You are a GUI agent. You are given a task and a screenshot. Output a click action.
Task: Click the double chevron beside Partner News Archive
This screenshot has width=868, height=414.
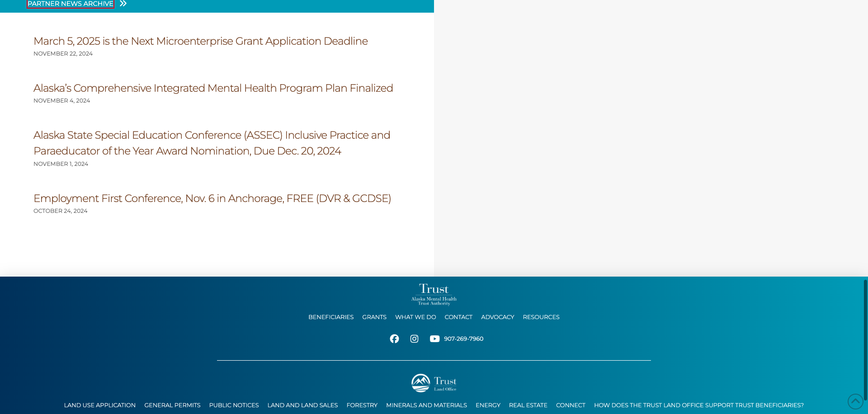click(x=123, y=4)
